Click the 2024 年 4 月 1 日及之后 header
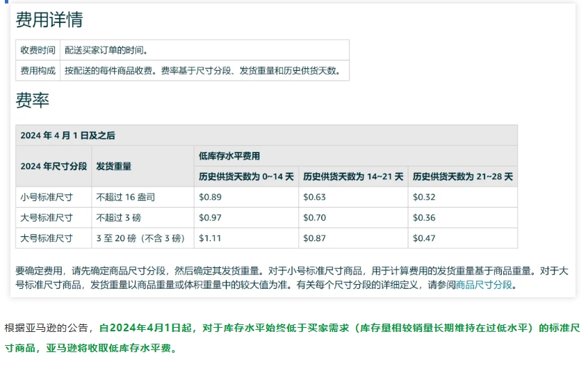Viewport: 588px width, 366px height. point(267,135)
